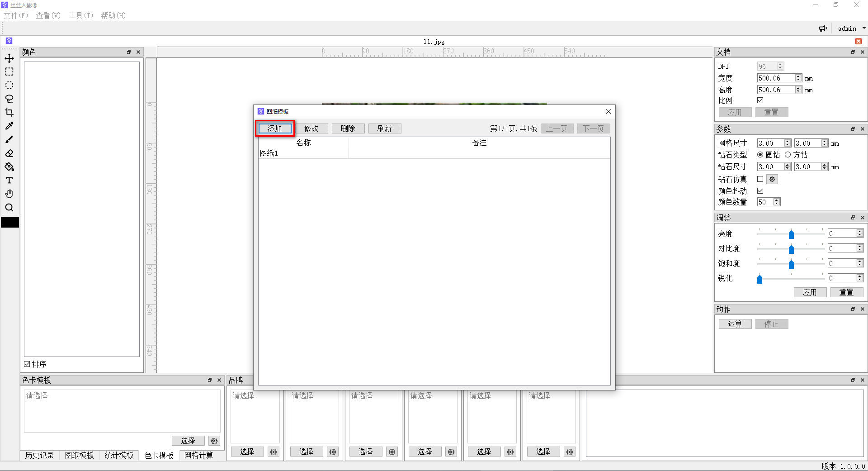The image size is (868, 471).
Task: Select the Zoom magnifier tool
Action: [9, 208]
